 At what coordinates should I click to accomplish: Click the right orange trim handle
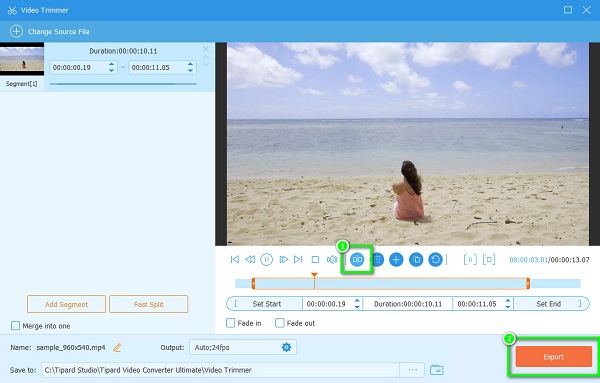528,284
